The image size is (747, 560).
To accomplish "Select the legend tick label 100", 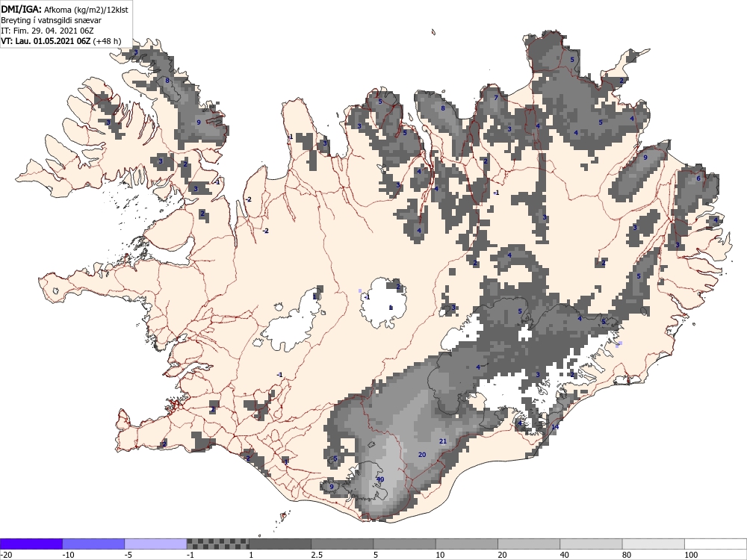I will coord(691,555).
